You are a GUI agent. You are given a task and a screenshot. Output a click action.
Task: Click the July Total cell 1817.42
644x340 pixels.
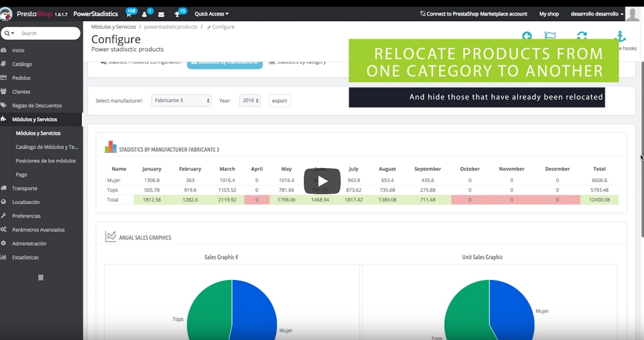(354, 200)
